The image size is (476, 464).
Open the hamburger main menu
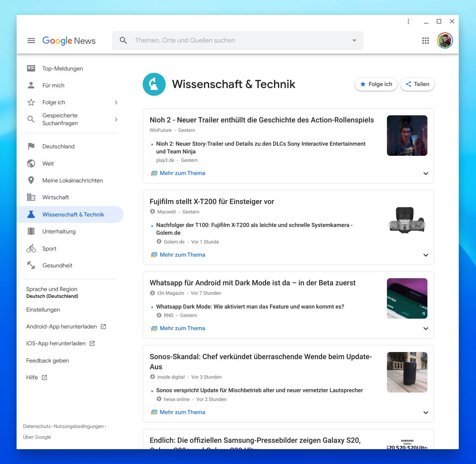pos(31,41)
